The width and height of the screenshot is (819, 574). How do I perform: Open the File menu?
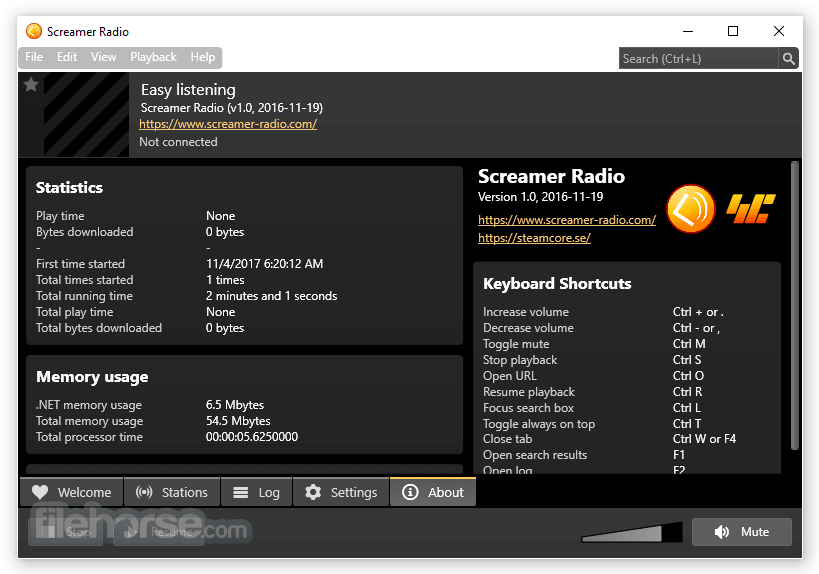(34, 57)
